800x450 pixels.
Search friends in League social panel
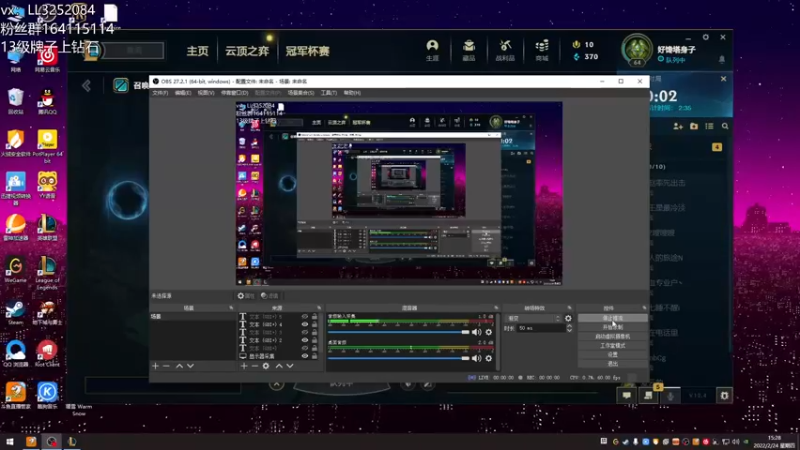[x=725, y=126]
